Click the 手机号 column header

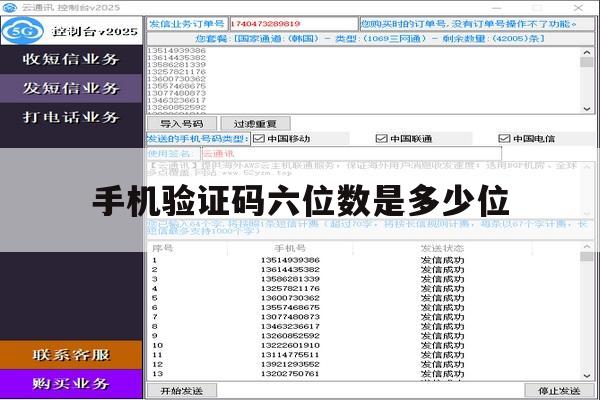pos(290,248)
